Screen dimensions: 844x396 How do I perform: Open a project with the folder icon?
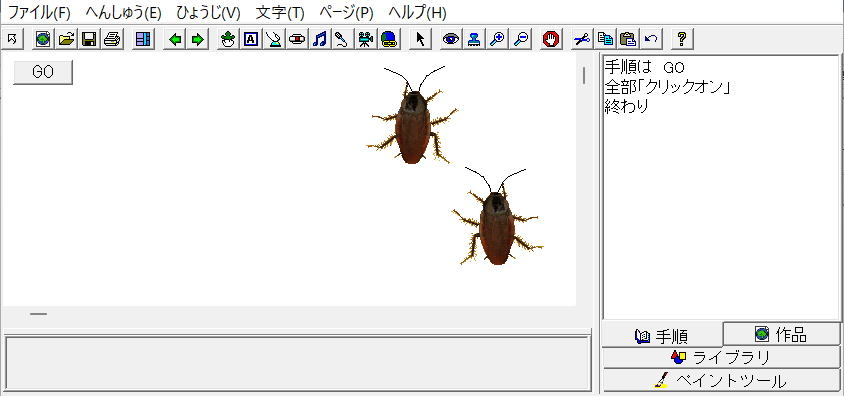coord(66,39)
